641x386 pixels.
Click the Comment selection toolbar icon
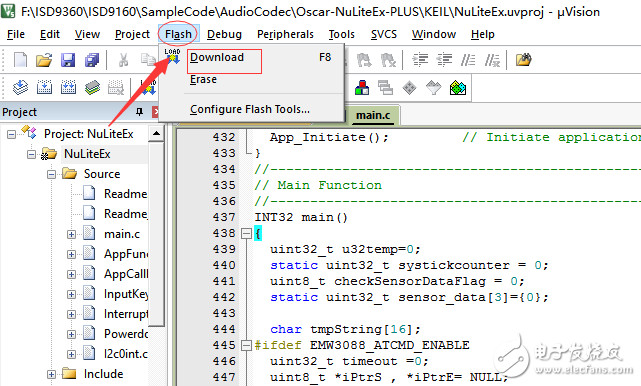[468, 60]
